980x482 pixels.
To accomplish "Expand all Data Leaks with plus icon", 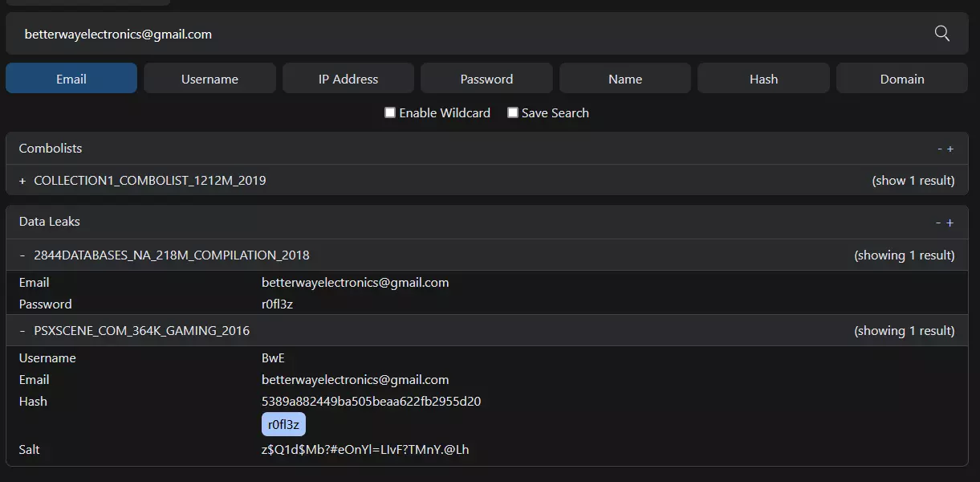I will click(x=950, y=223).
